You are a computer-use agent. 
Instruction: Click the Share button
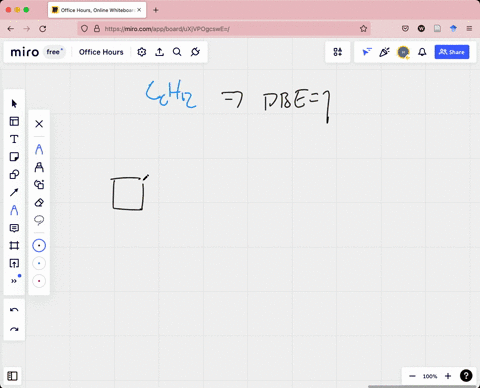click(x=452, y=52)
